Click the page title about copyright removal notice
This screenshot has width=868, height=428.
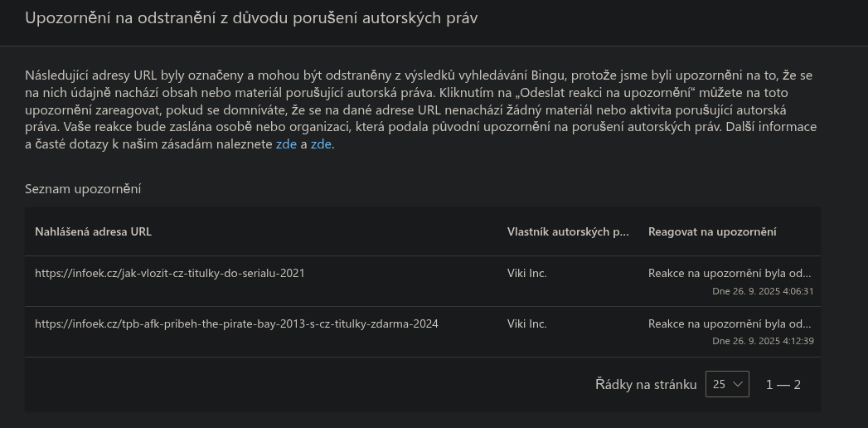click(251, 18)
